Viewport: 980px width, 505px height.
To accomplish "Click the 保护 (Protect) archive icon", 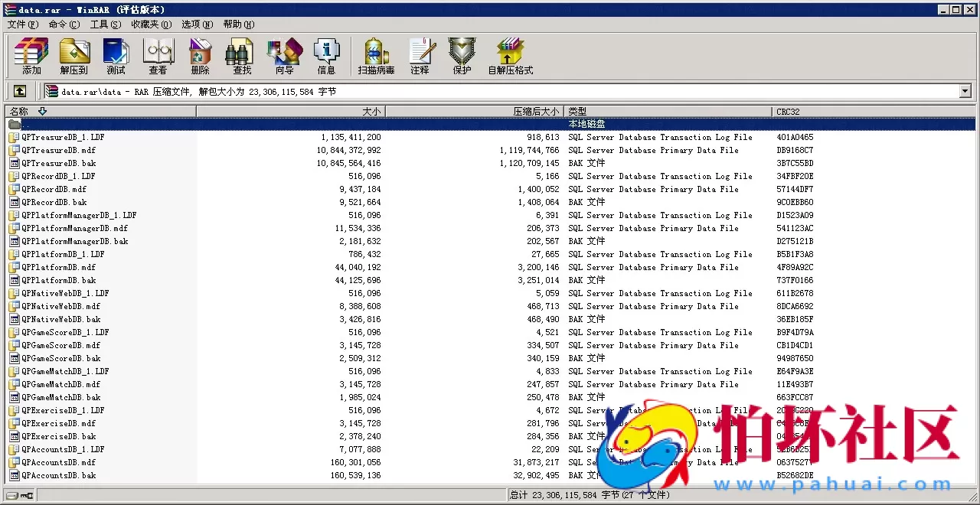I will click(x=462, y=56).
